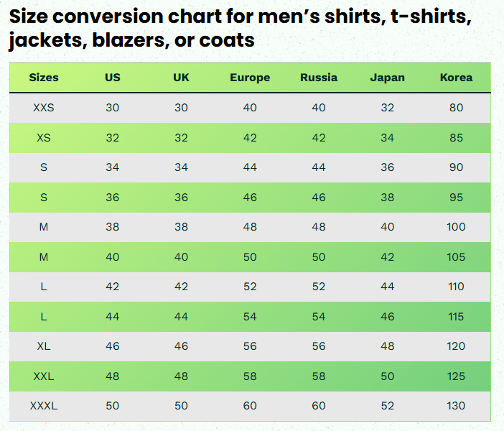Click Korea size value 80
The image size is (504, 431).
456,108
